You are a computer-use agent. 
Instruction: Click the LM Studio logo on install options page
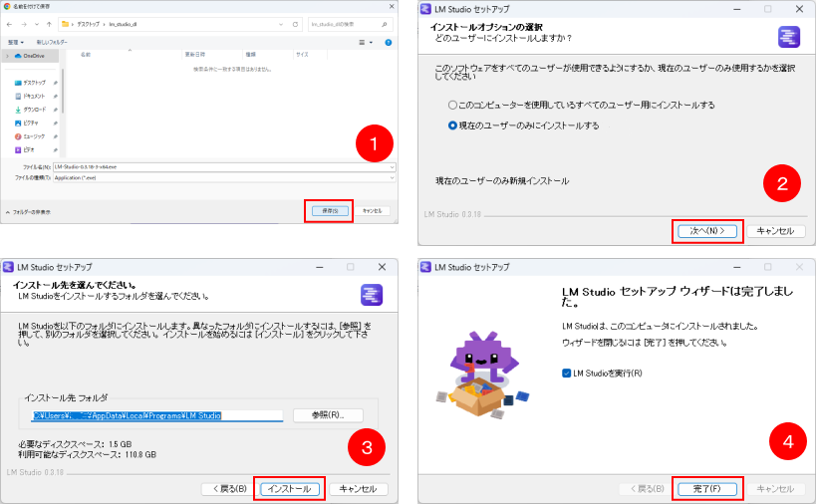789,37
